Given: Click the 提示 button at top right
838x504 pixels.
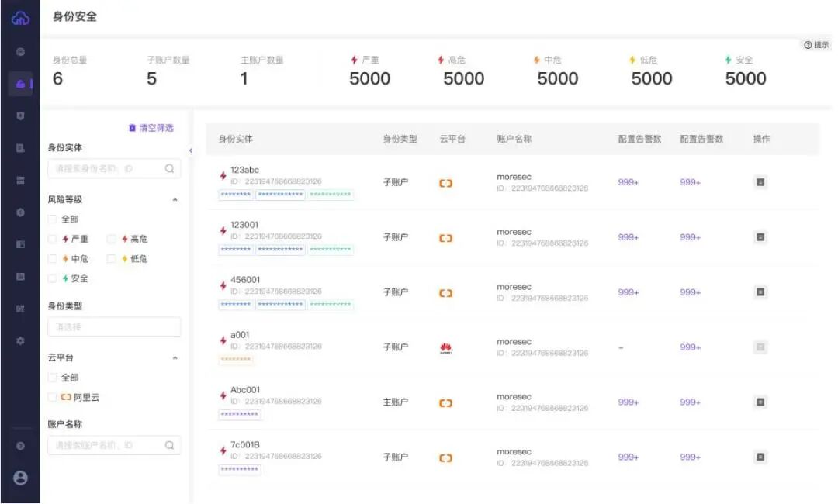Looking at the screenshot, I should point(816,45).
